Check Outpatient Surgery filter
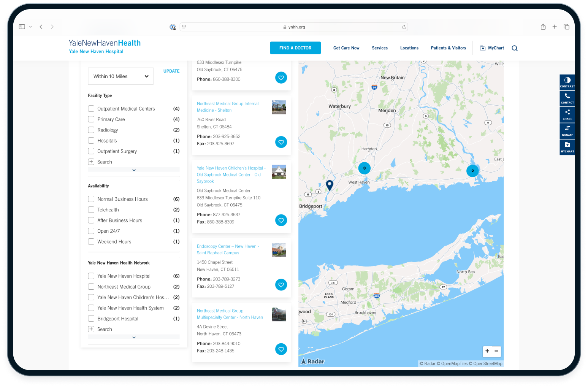The image size is (588, 387). [x=91, y=151]
